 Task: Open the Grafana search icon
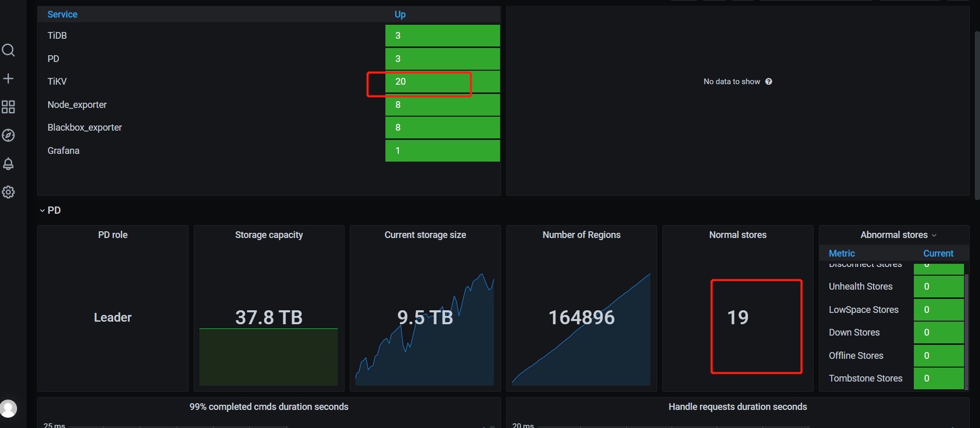[x=8, y=50]
